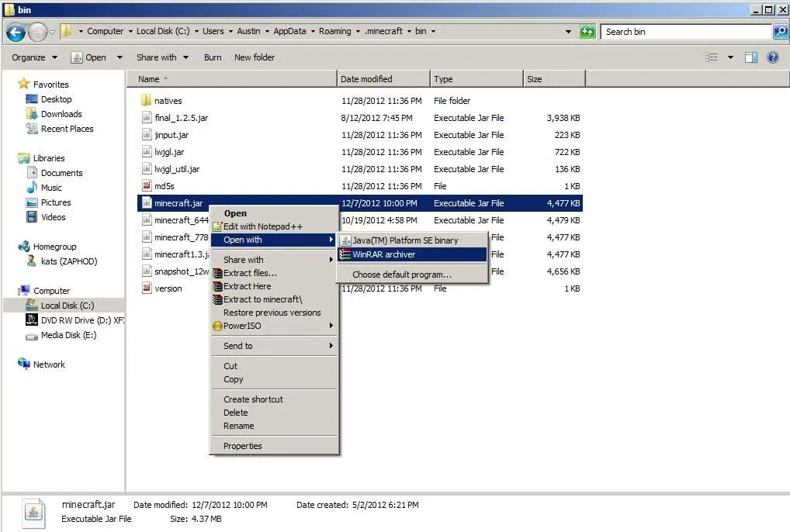This screenshot has width=790, height=532.
Task: Click the New folder button
Action: 255,57
